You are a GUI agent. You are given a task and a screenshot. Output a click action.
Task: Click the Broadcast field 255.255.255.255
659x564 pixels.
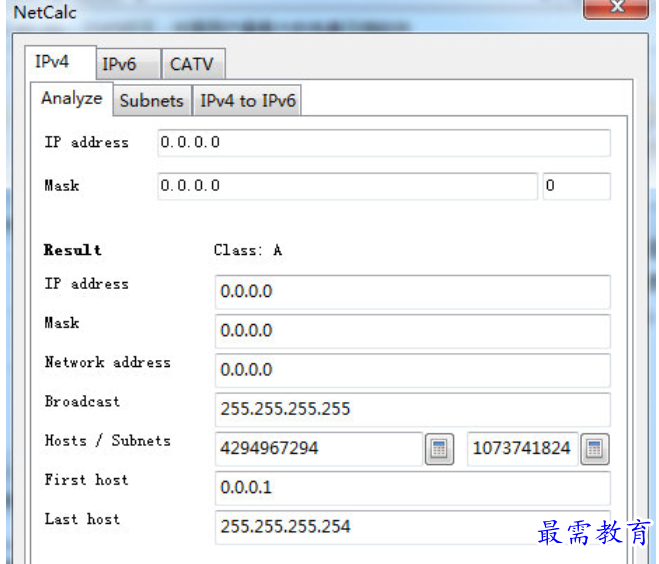(413, 409)
